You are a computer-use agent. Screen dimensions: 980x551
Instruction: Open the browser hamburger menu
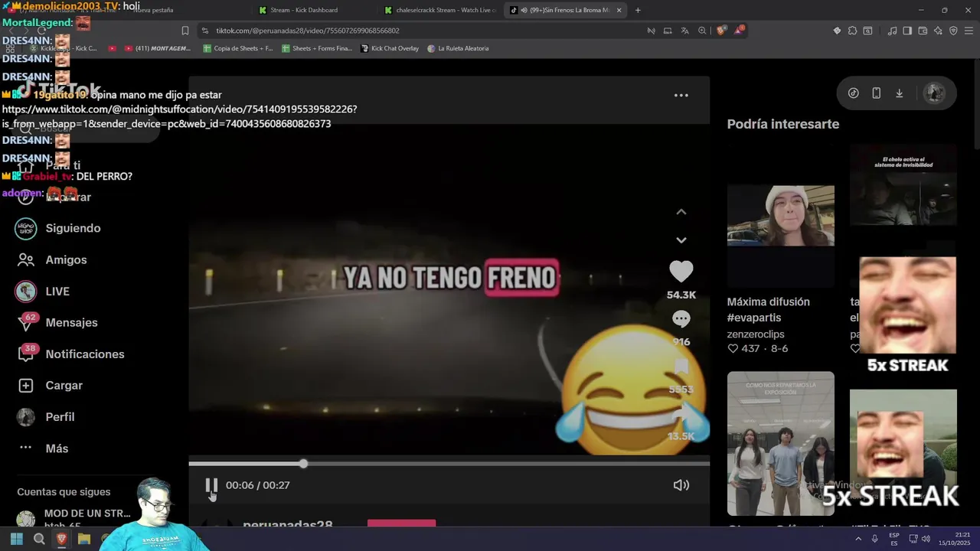pyautogui.click(x=969, y=31)
